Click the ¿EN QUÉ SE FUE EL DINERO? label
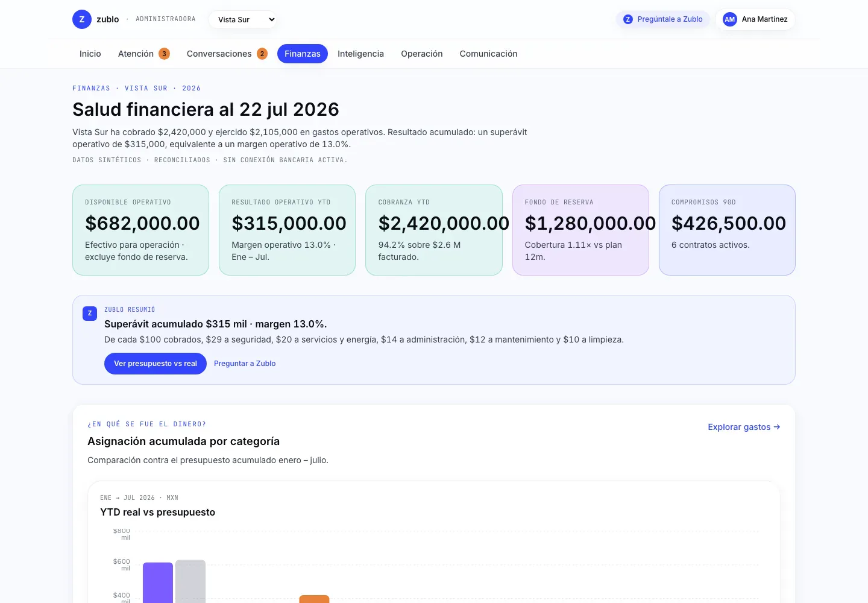The height and width of the screenshot is (603, 868). coord(147,424)
